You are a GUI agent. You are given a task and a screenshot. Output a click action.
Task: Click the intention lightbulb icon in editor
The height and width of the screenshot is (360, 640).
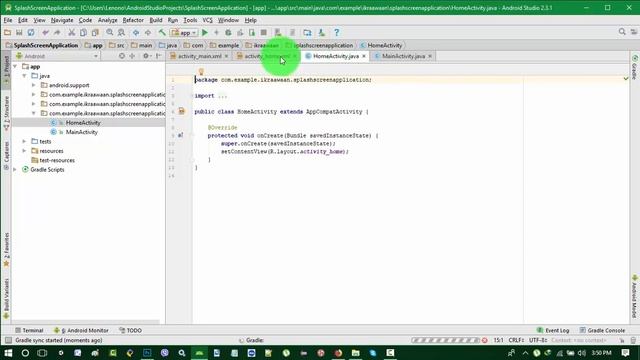coord(201,72)
